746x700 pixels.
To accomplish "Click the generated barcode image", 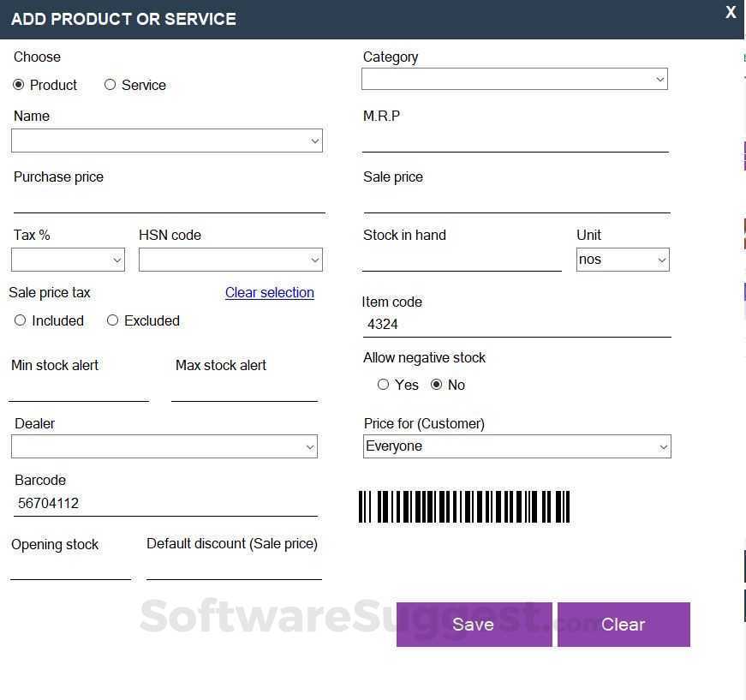I will [x=463, y=506].
